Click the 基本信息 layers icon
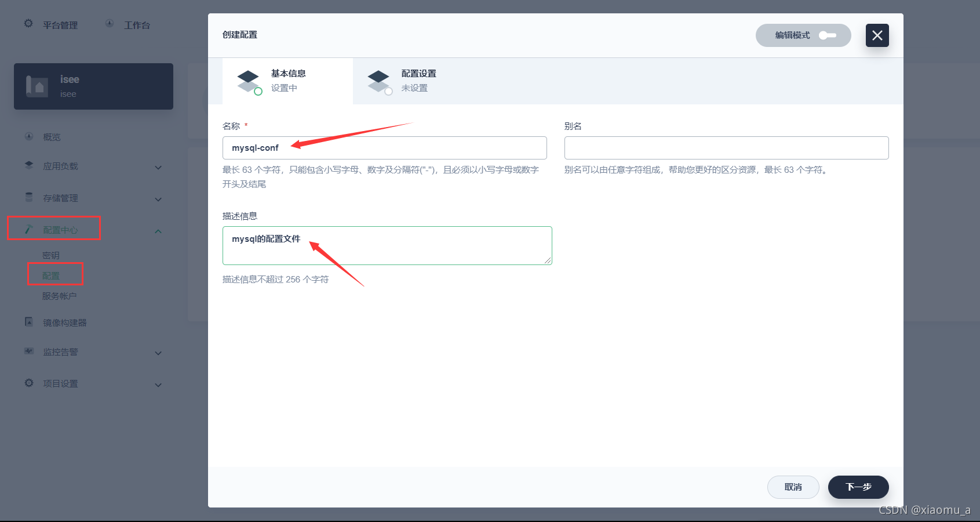980x522 pixels. pyautogui.click(x=248, y=81)
